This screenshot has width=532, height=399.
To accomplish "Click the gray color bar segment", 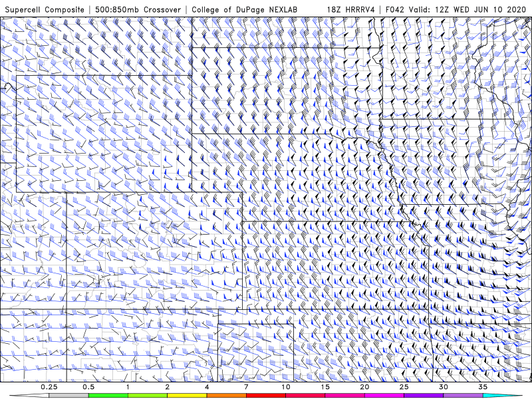I will tap(69, 396).
